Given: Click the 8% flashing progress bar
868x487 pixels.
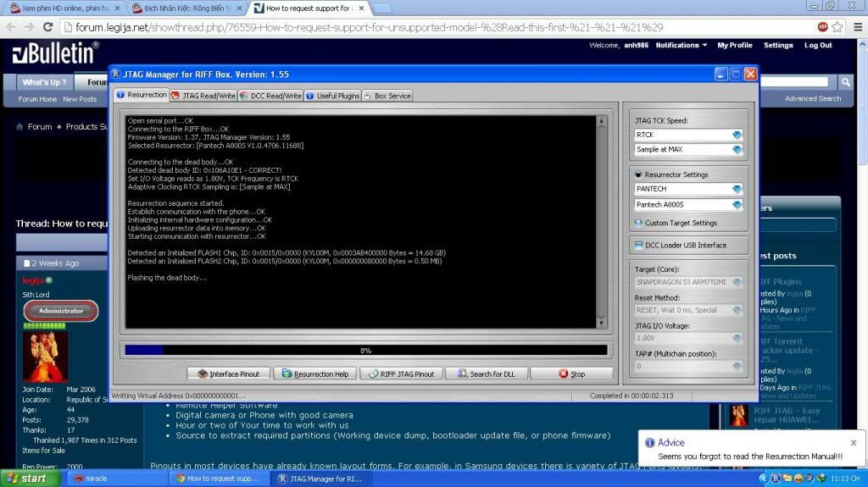Looking at the screenshot, I should 366,351.
